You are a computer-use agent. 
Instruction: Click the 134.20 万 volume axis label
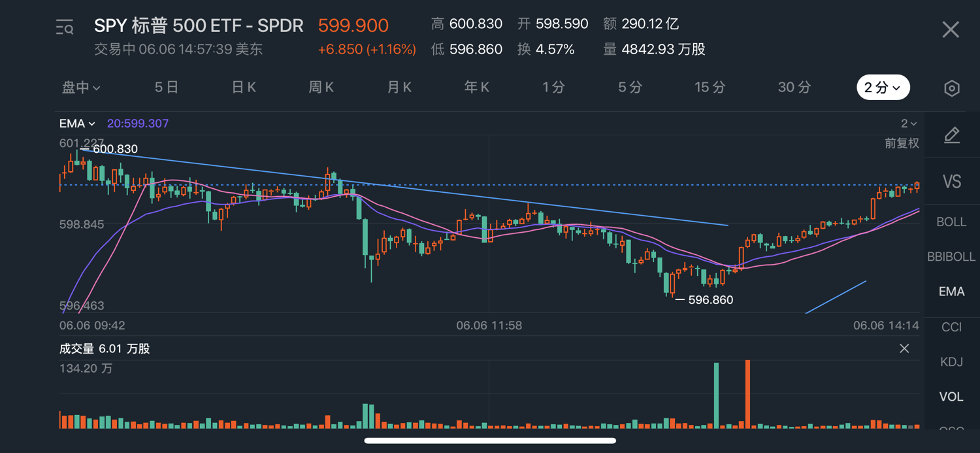[x=86, y=369]
